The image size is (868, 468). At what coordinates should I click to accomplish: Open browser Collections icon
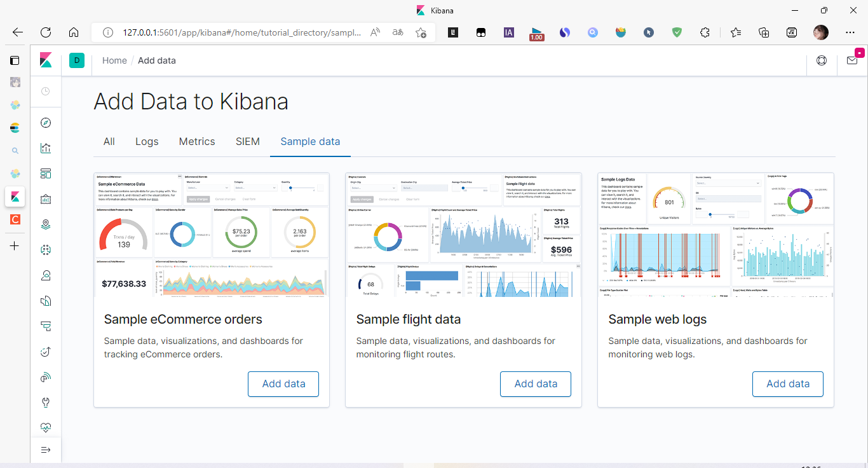pyautogui.click(x=764, y=32)
